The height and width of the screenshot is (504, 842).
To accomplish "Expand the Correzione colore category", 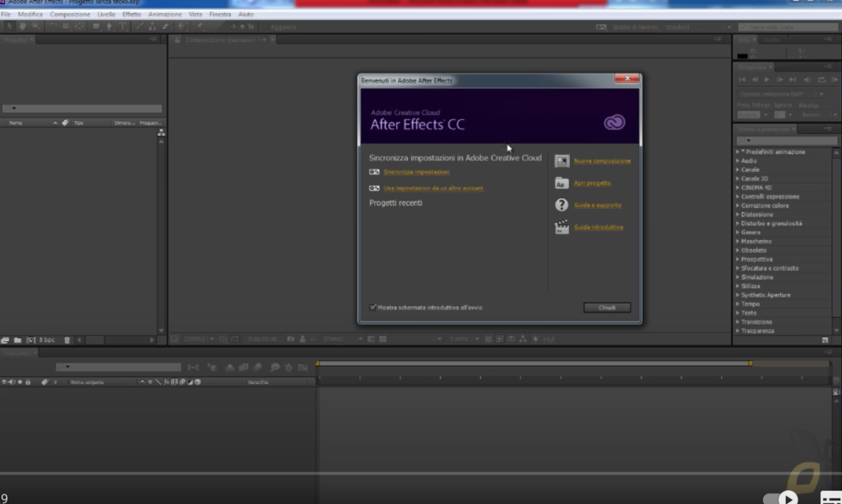I will tap(738, 206).
